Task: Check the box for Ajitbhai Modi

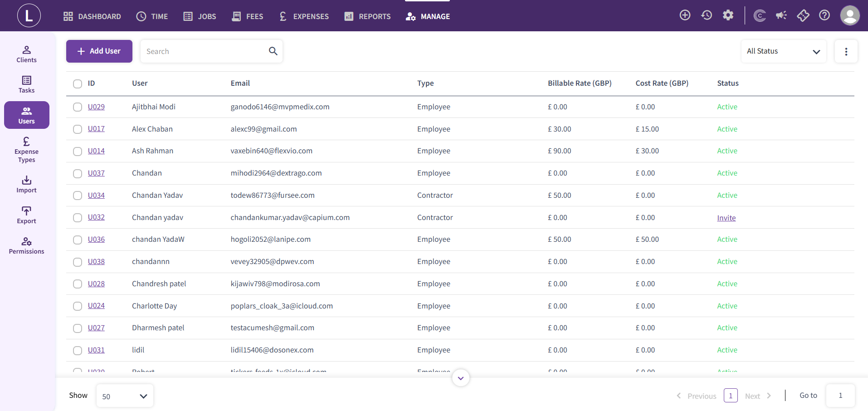Action: pos(78,107)
